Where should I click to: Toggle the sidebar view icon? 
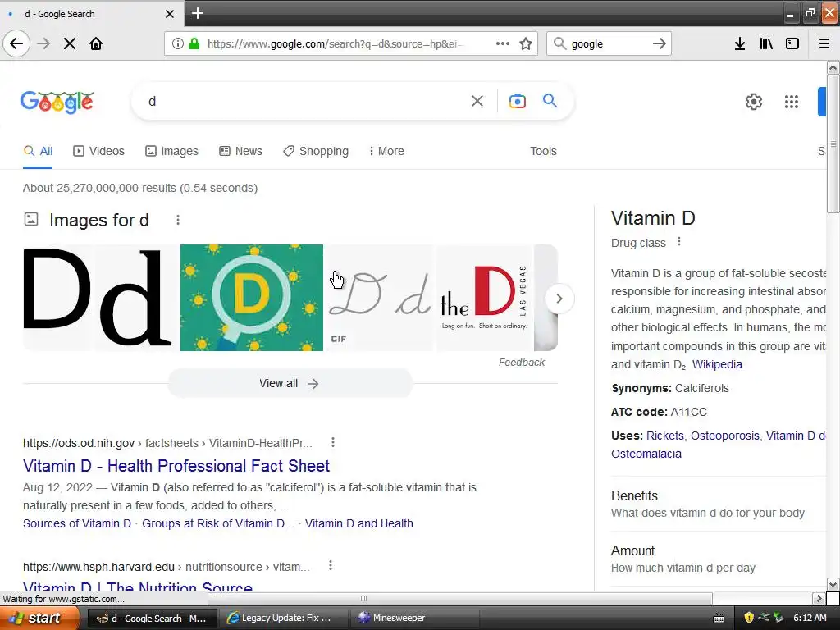(x=792, y=43)
